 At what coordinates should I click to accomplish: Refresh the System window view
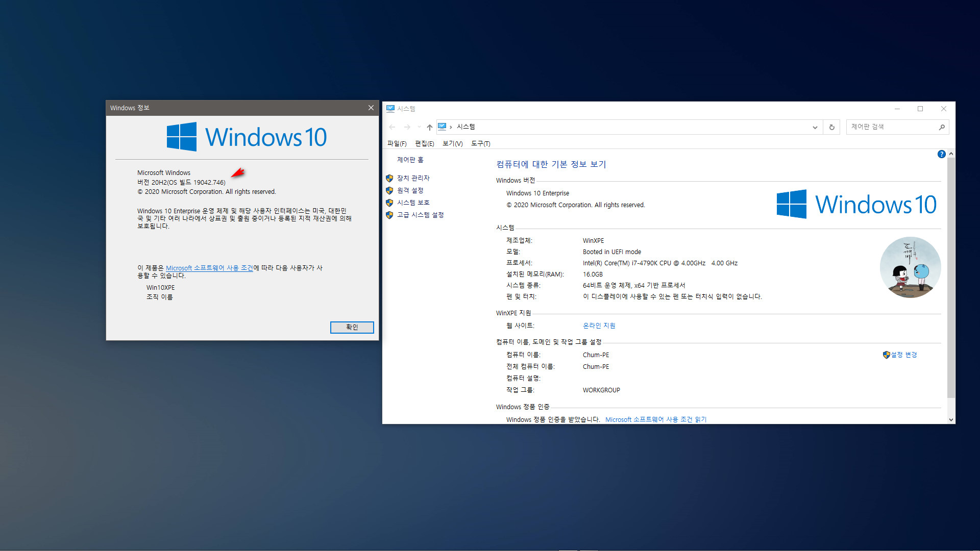click(x=832, y=127)
